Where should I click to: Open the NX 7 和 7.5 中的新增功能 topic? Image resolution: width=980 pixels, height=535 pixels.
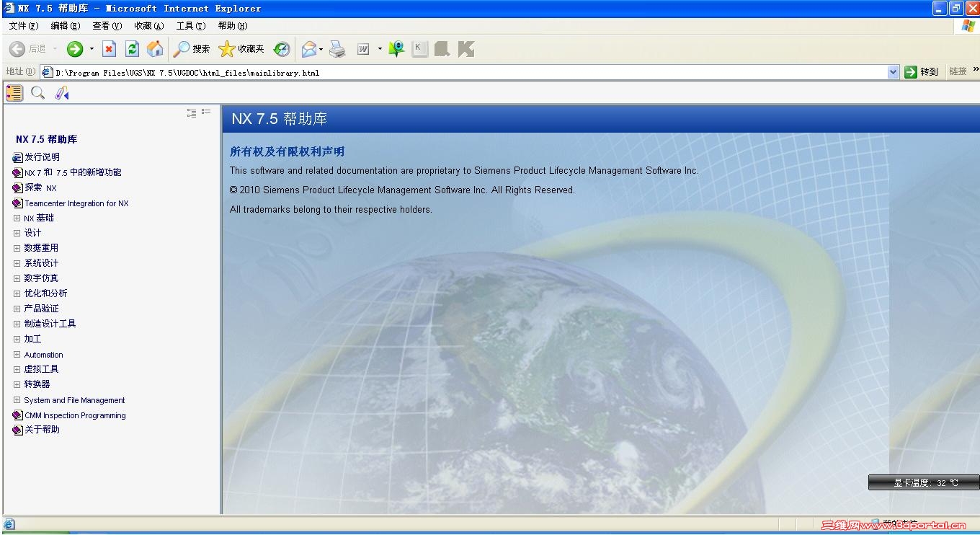coord(73,172)
